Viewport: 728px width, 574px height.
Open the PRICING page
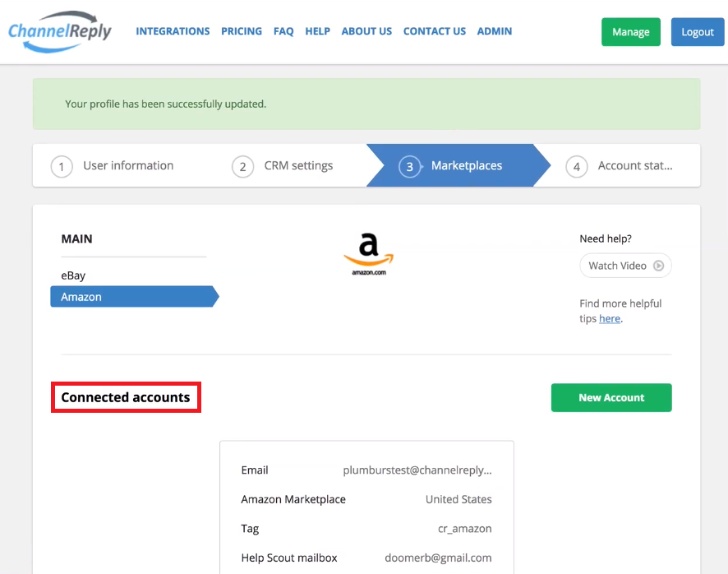(242, 31)
